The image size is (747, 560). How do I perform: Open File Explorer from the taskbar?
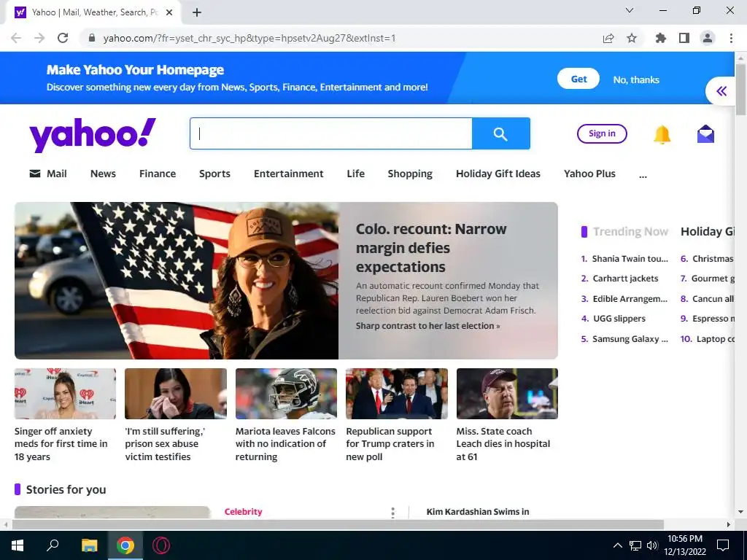(89, 545)
